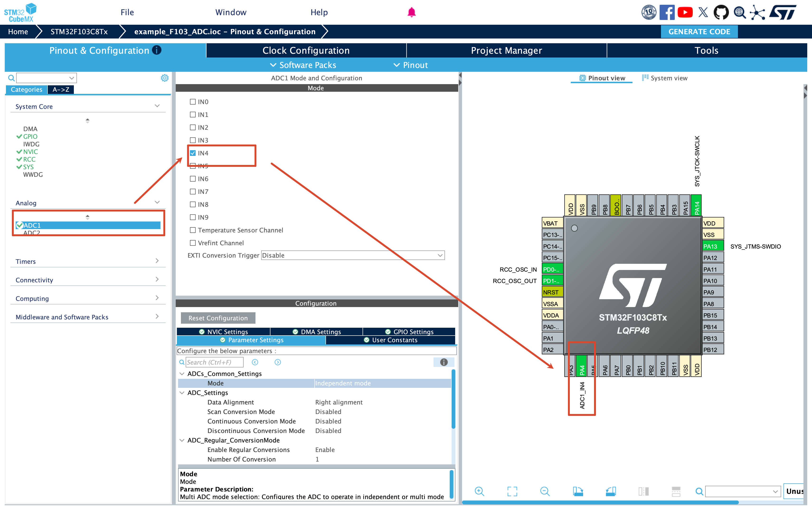The width and height of the screenshot is (812, 510).
Task: Go to previous parameter search result
Action: [255, 362]
